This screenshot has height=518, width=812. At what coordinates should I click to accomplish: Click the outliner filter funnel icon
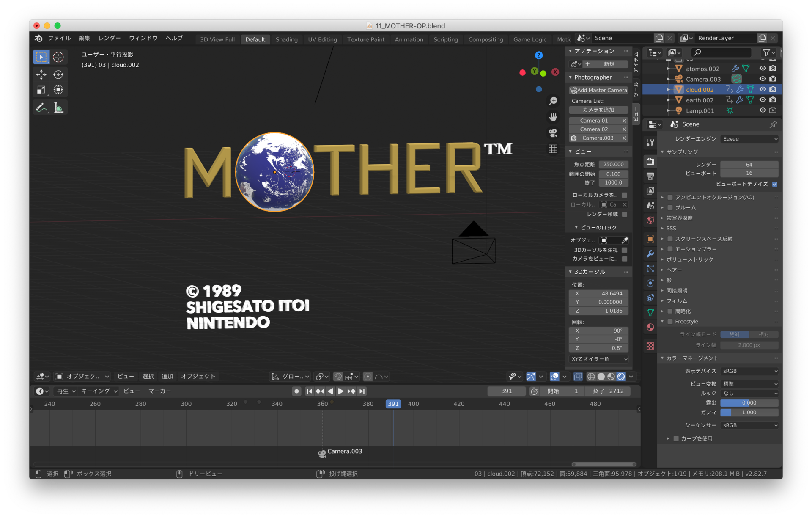point(768,52)
